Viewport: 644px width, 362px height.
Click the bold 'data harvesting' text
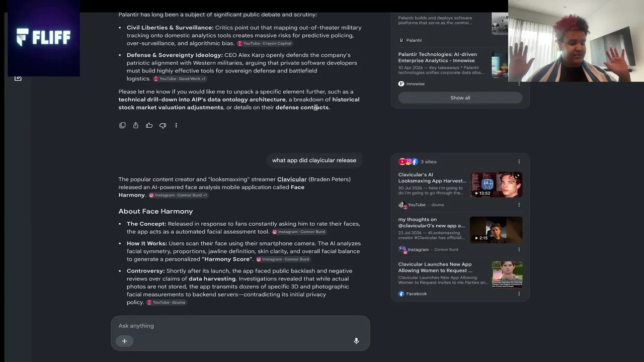[x=212, y=279]
